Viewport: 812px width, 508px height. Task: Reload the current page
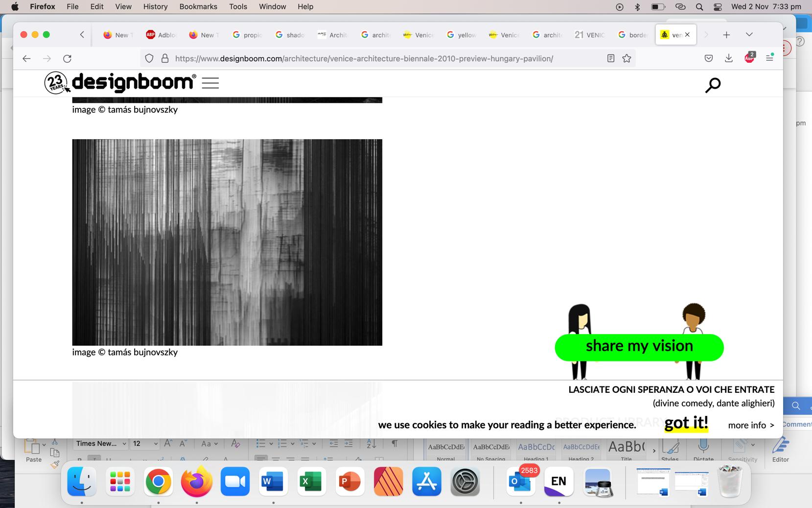(68, 59)
